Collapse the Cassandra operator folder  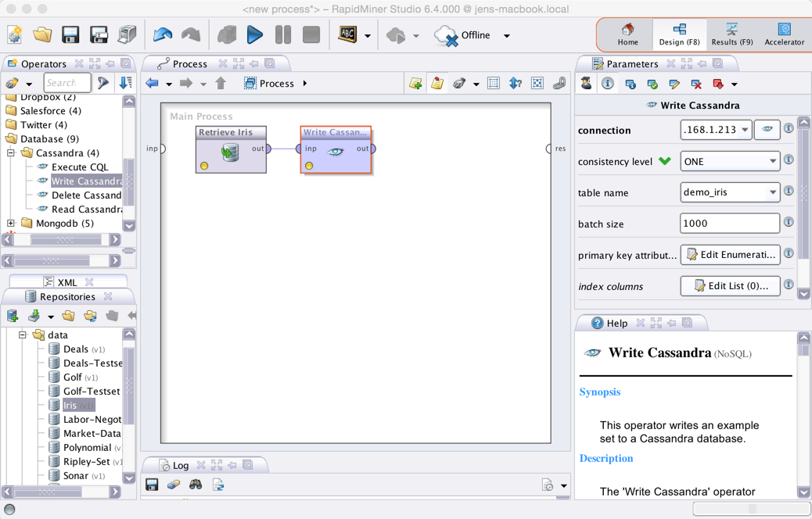(11, 153)
